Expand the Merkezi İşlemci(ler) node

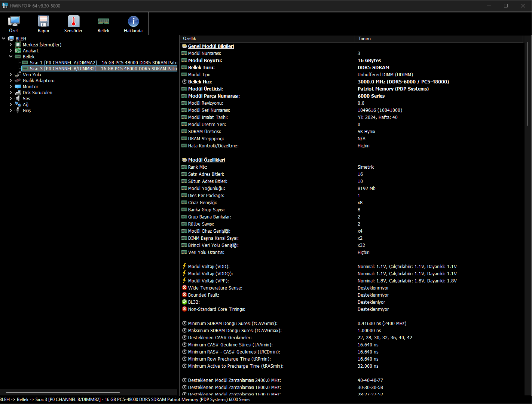click(x=11, y=45)
